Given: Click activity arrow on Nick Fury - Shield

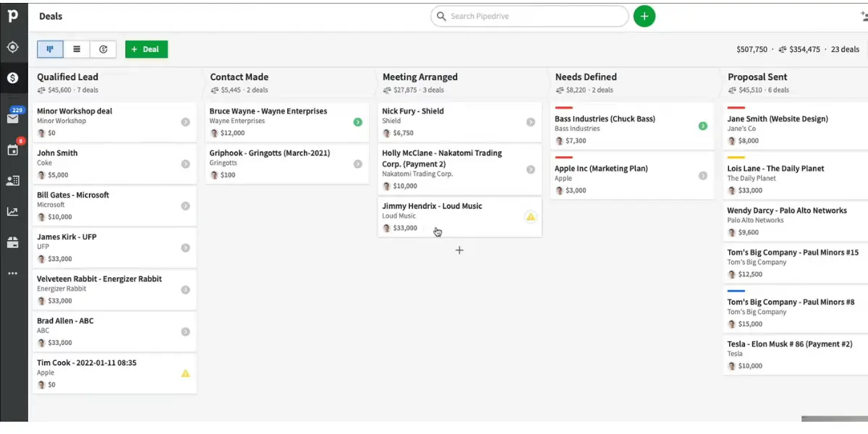Looking at the screenshot, I should click(x=530, y=122).
